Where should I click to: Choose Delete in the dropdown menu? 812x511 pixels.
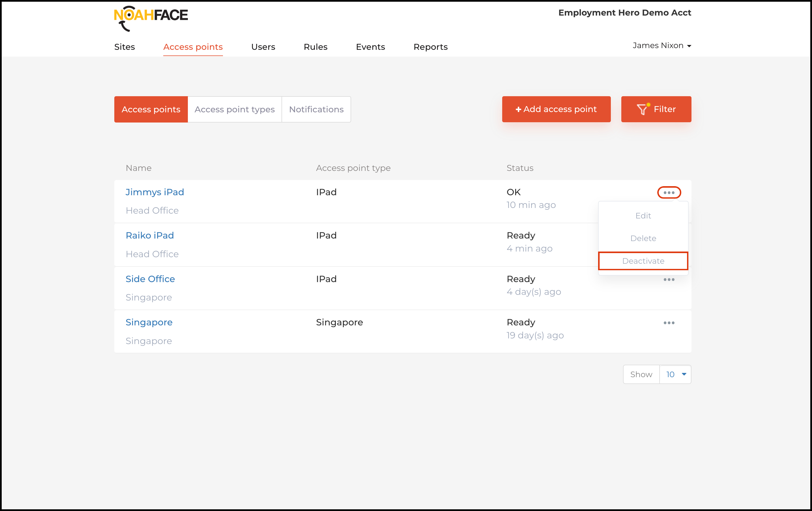[643, 239]
